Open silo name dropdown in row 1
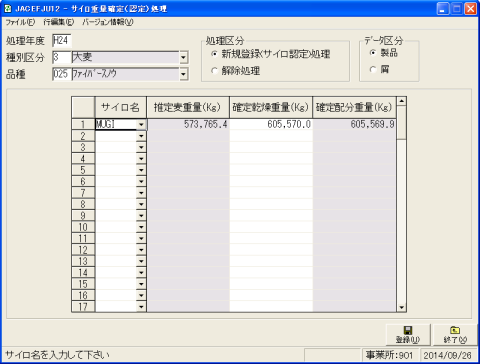Screen dimensions: 480x364 [x=141, y=125]
